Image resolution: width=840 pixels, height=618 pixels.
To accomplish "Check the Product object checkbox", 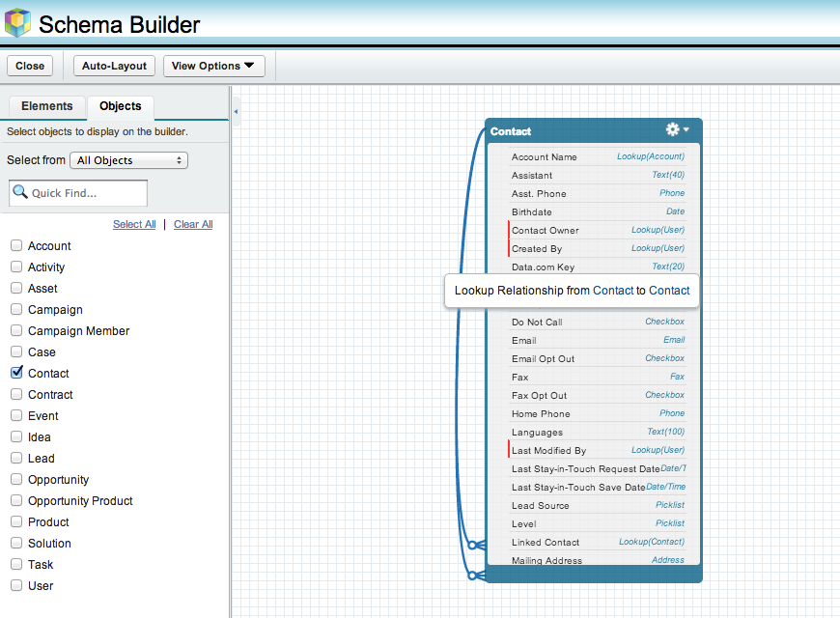I will pyautogui.click(x=16, y=521).
